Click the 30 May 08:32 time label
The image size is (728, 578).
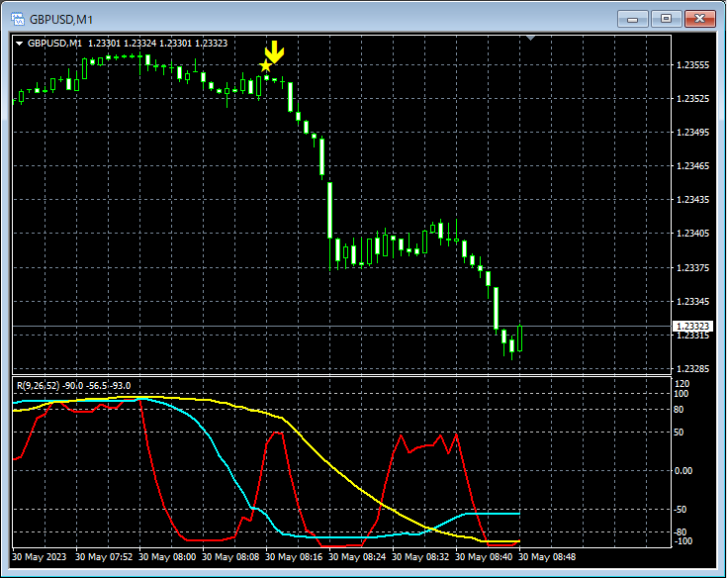420,556
